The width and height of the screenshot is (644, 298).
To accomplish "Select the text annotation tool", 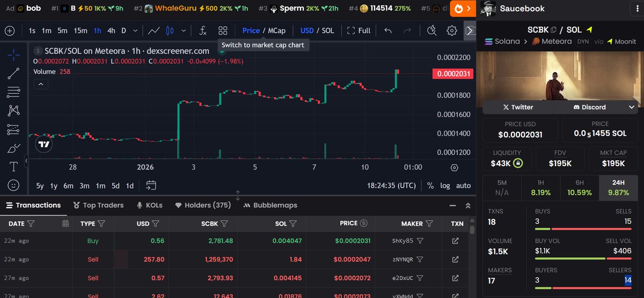I will click(x=14, y=166).
